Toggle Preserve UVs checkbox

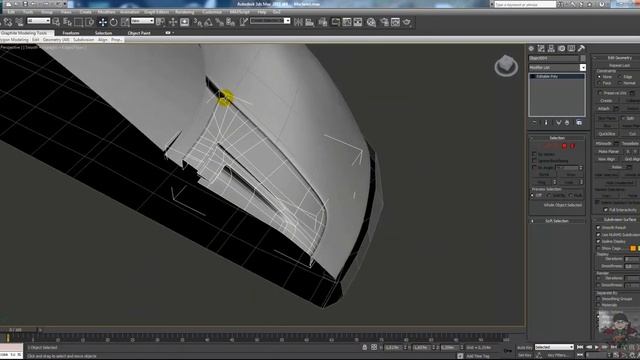600,93
